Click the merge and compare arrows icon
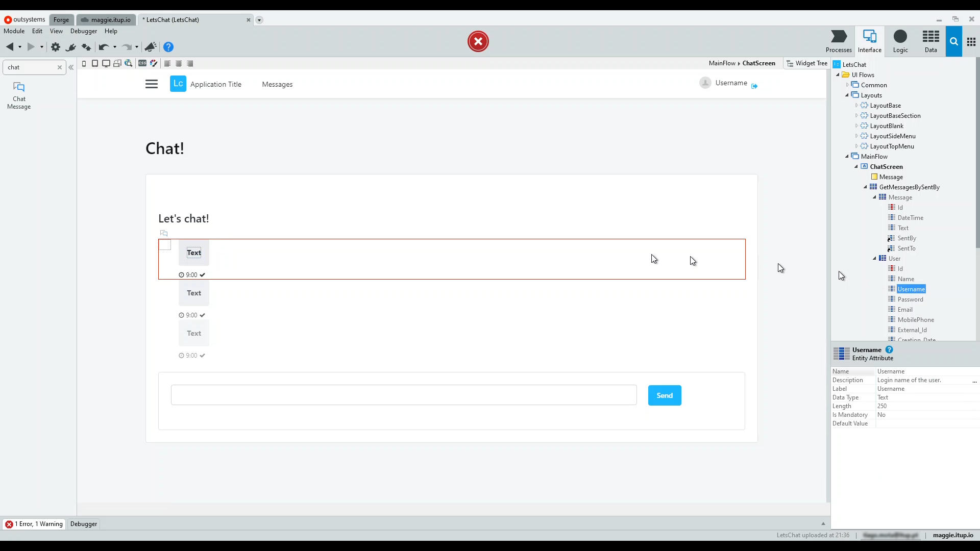 click(x=86, y=47)
